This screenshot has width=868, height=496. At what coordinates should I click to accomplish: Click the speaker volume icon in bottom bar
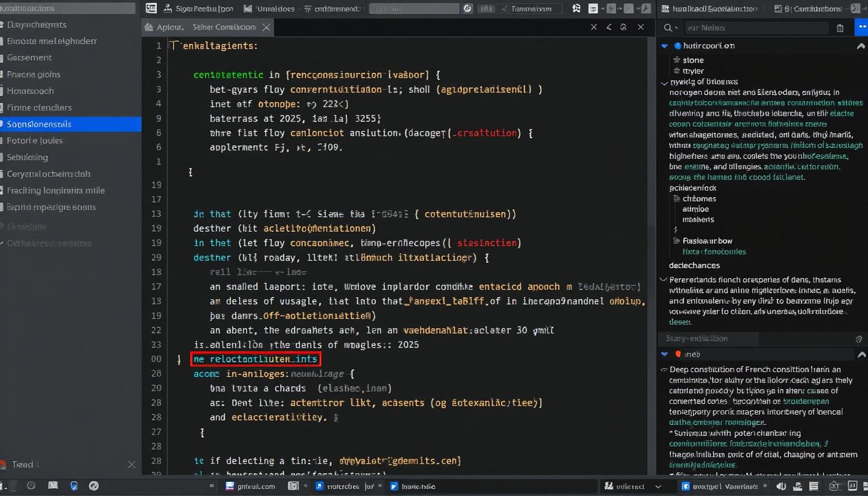782,486
